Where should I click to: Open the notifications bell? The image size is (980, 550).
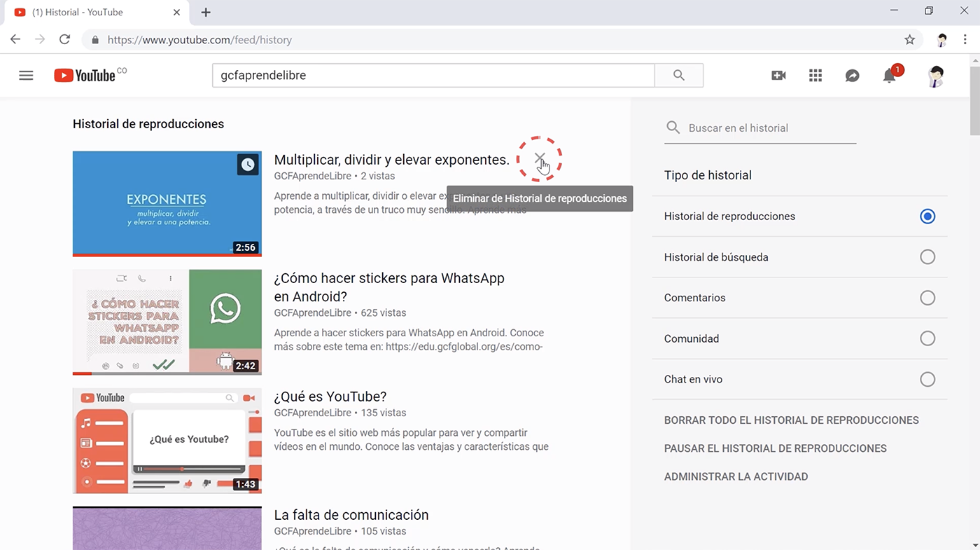point(890,75)
